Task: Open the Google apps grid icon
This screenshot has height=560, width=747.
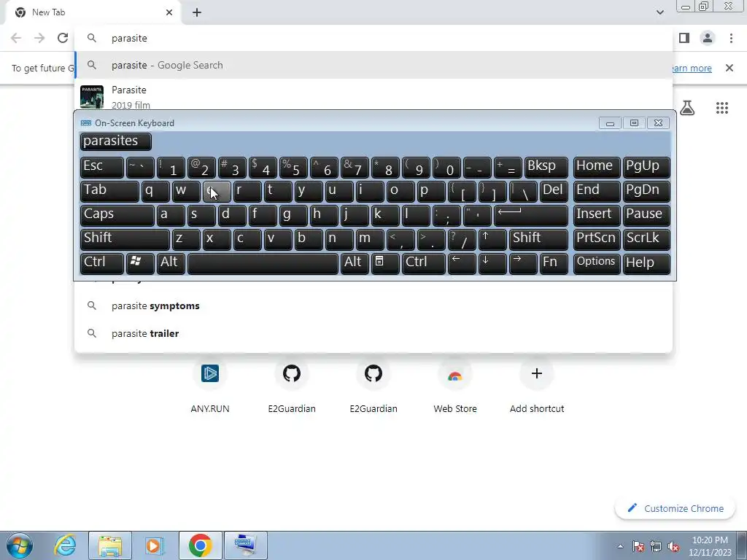Action: pyautogui.click(x=722, y=108)
